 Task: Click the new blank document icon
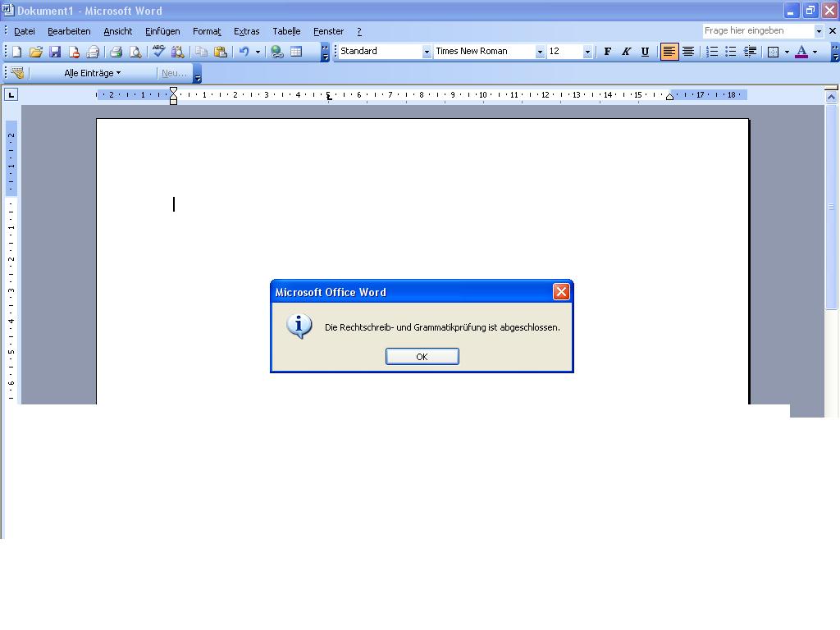(16, 52)
